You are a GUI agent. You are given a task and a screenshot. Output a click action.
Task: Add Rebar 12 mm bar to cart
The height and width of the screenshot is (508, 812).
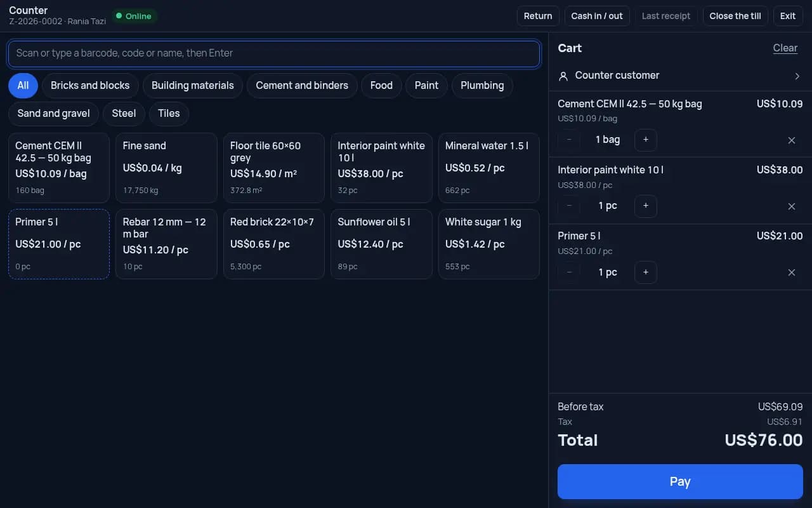(166, 244)
